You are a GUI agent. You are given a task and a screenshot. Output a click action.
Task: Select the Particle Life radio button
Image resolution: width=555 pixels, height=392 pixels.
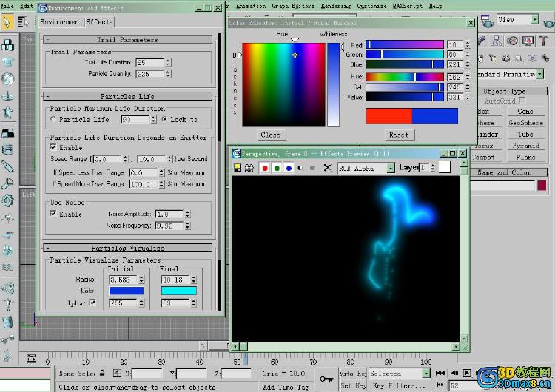pyautogui.click(x=53, y=119)
